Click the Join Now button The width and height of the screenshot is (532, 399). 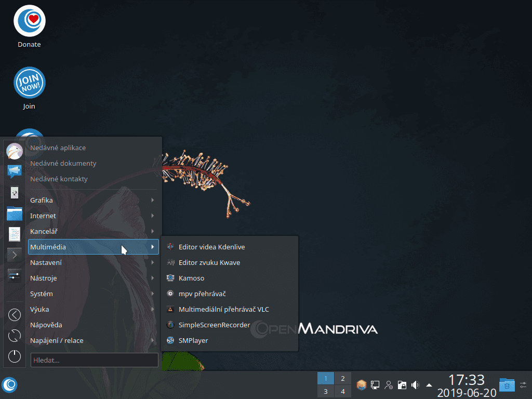click(x=29, y=82)
